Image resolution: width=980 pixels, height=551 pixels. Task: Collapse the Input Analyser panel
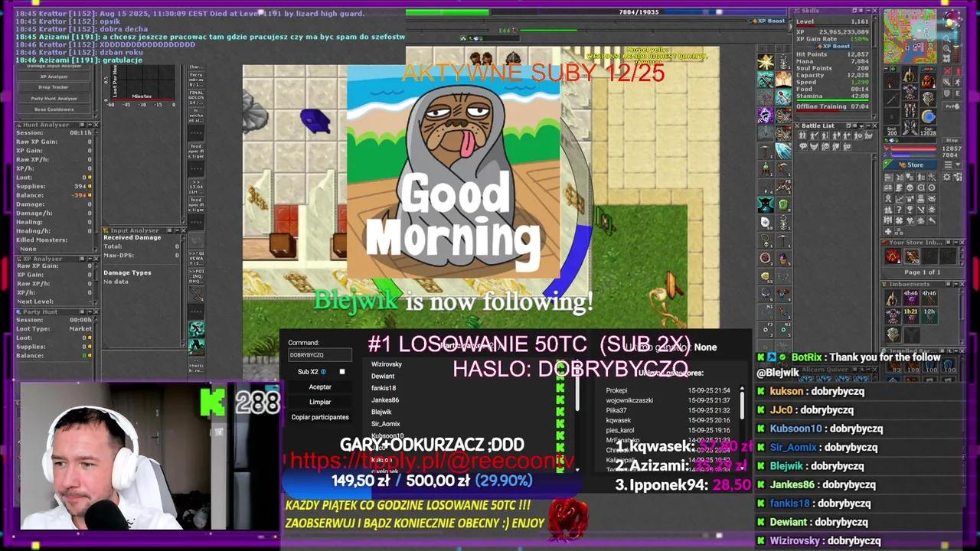(178, 230)
